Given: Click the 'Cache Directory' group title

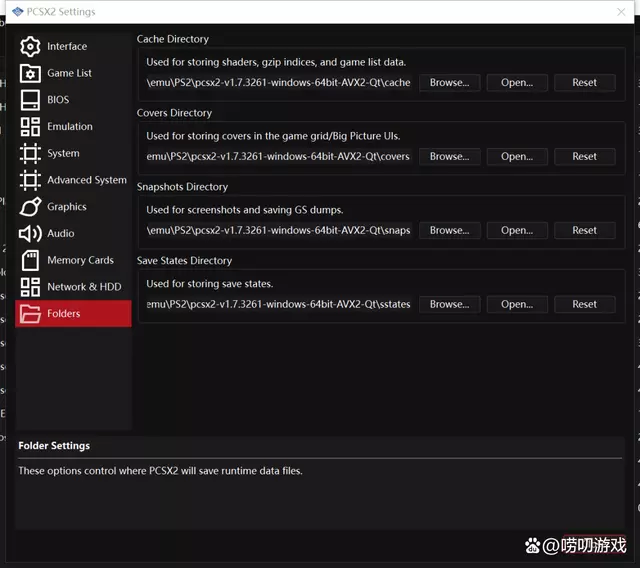Looking at the screenshot, I should coord(173,39).
